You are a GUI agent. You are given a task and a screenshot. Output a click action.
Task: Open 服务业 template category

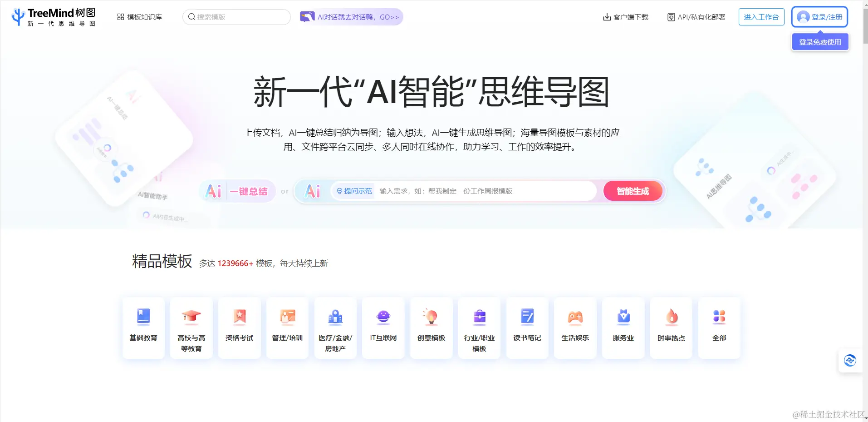pyautogui.click(x=623, y=328)
